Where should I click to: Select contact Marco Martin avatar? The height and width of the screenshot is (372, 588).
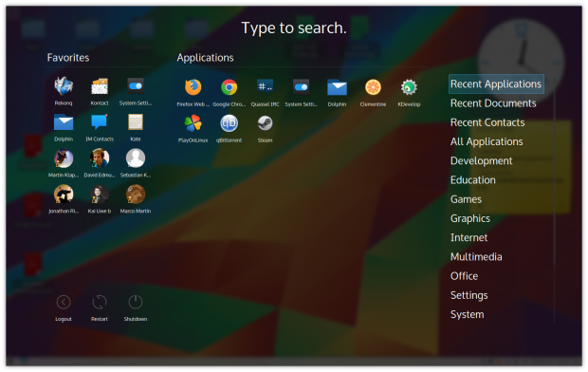coord(136,195)
